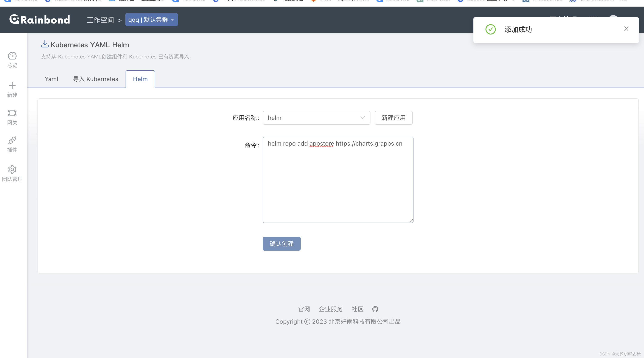
Task: Click the green success checkmark icon
Action: (490, 30)
